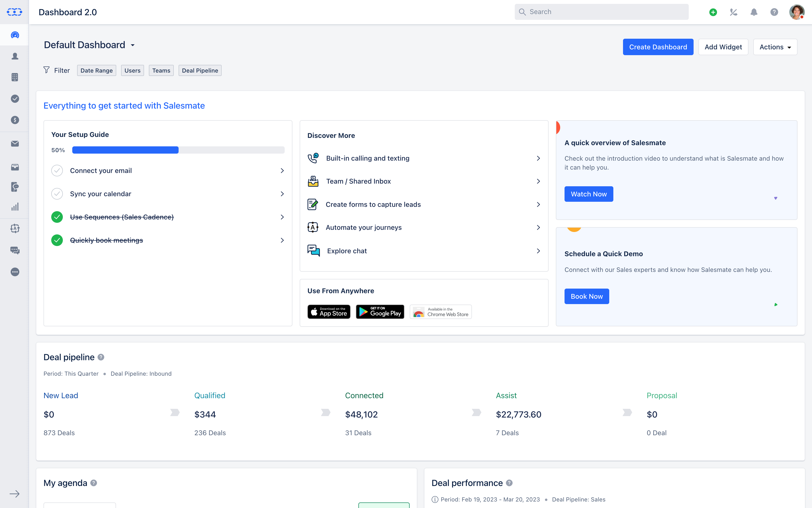This screenshot has width=812, height=508.
Task: Open the help question mark in header
Action: tap(774, 12)
